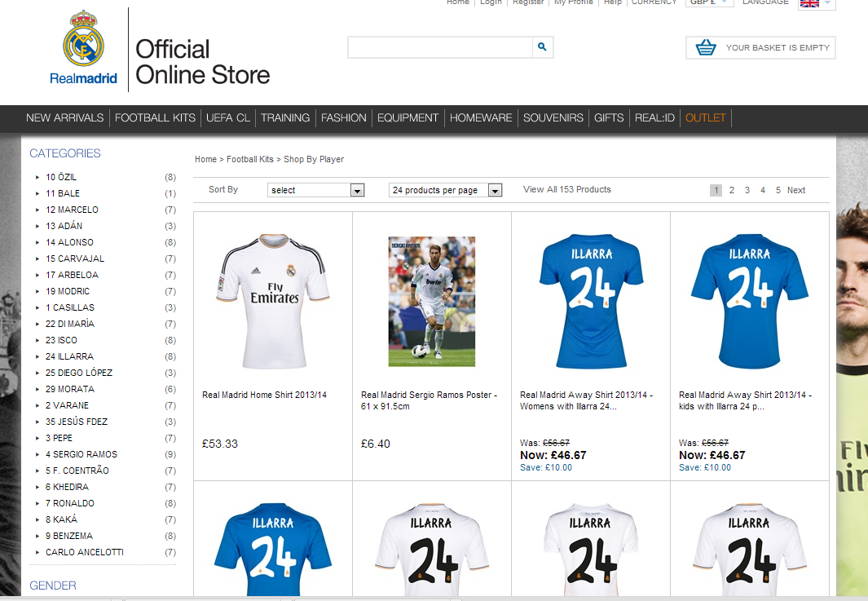
Task: Click the arrow beside 3 PEPE
Action: click(x=37, y=438)
